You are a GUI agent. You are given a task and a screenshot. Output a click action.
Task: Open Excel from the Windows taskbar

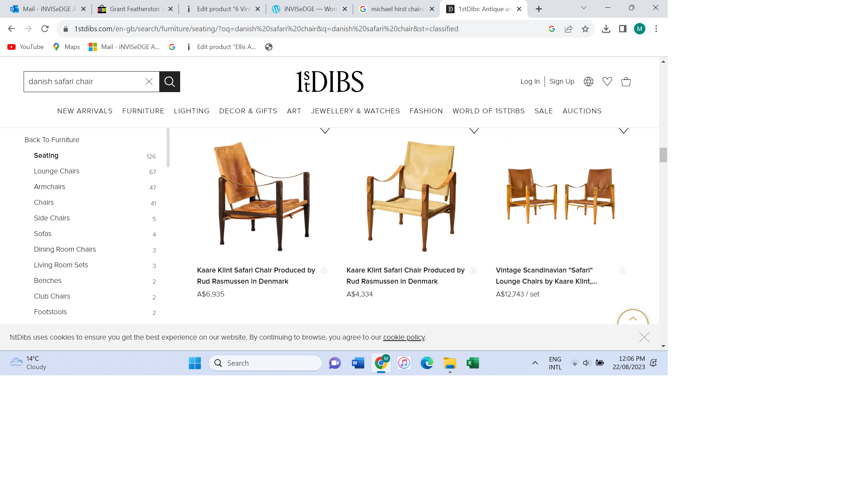pyautogui.click(x=473, y=363)
